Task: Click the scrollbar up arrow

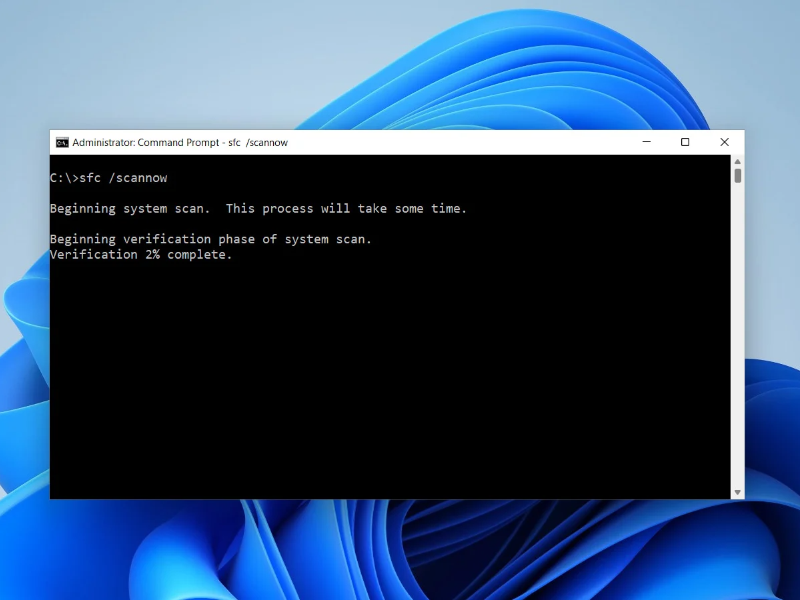Action: (738, 162)
